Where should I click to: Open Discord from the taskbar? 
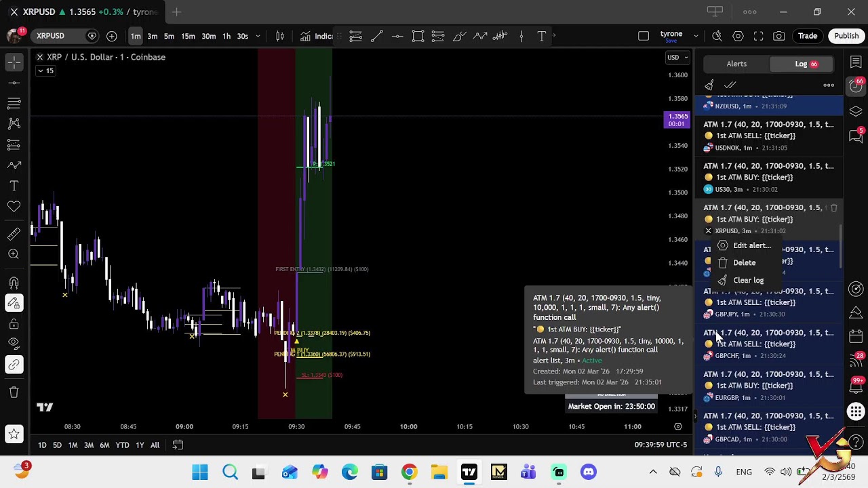click(x=589, y=472)
